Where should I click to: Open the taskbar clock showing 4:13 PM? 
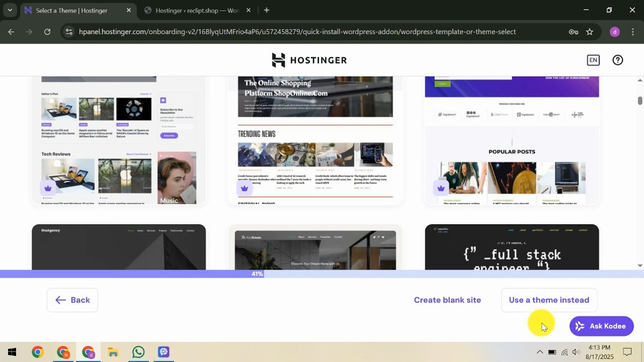coord(598,352)
